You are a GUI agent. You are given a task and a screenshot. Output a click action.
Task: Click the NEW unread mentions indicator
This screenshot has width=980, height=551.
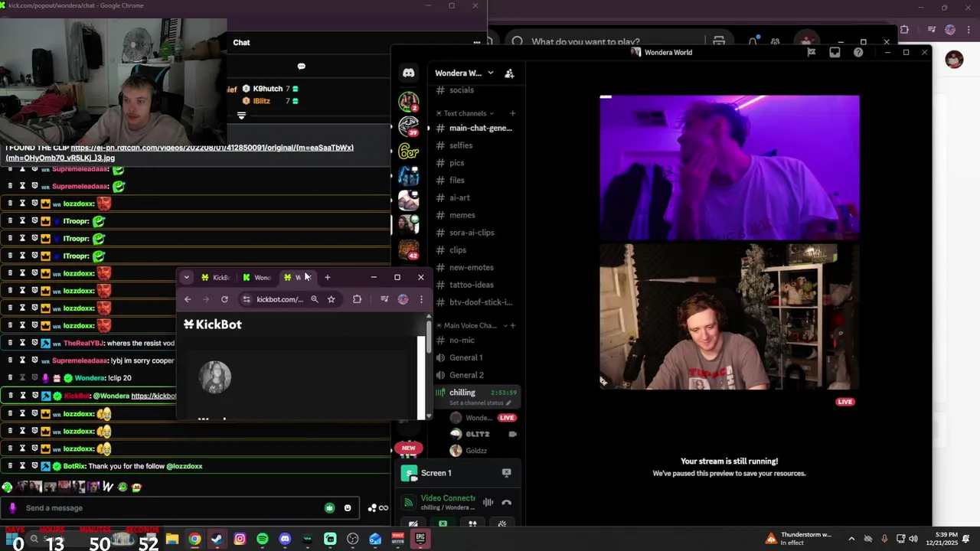(x=408, y=448)
